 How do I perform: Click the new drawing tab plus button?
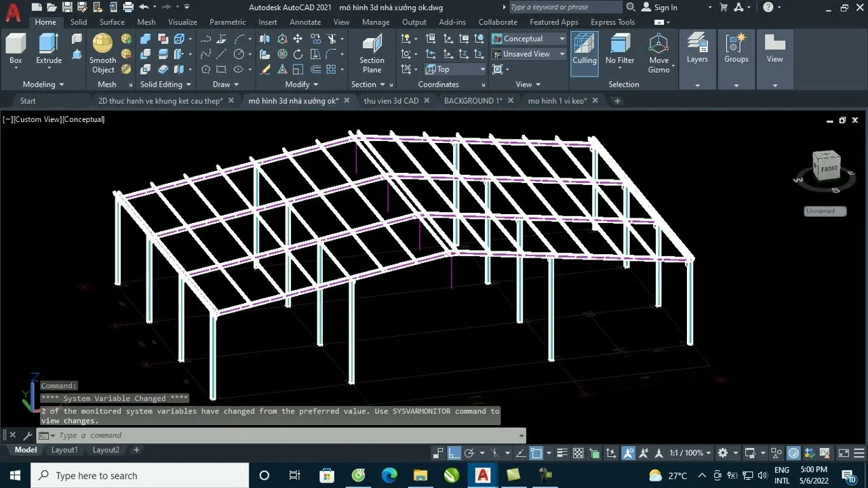coord(617,101)
